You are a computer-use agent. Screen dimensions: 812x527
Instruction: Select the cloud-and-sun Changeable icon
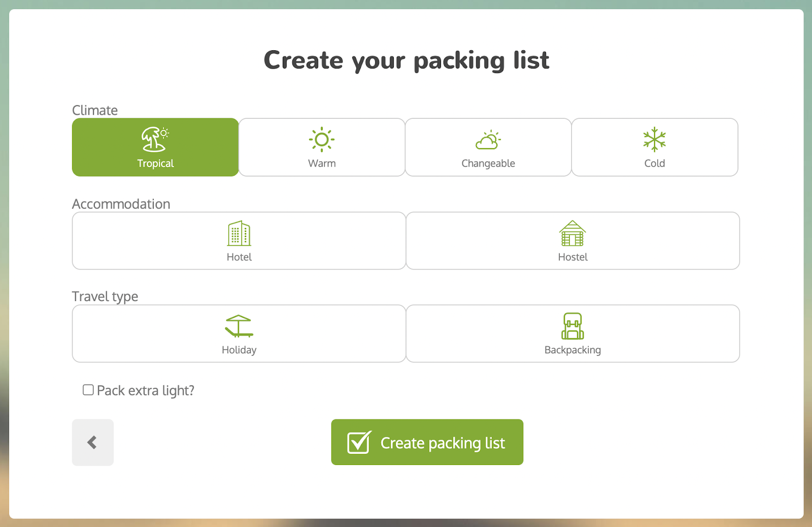[488, 140]
